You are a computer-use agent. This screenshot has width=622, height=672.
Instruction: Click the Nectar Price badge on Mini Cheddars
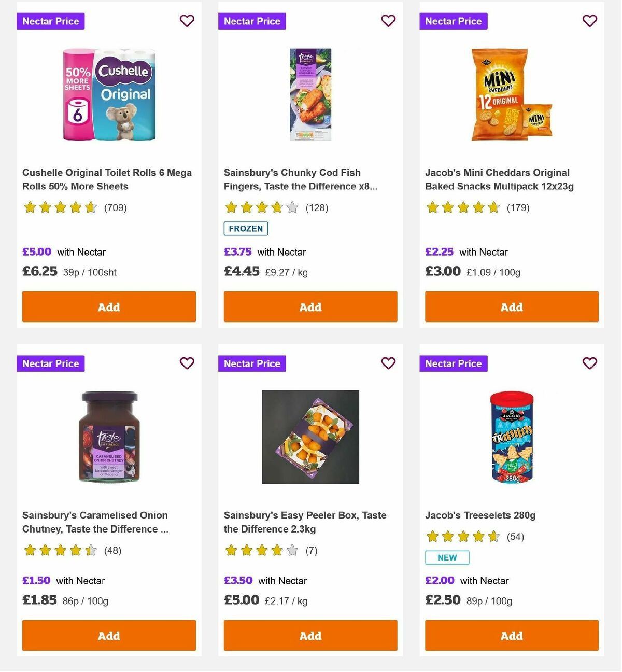pos(454,21)
